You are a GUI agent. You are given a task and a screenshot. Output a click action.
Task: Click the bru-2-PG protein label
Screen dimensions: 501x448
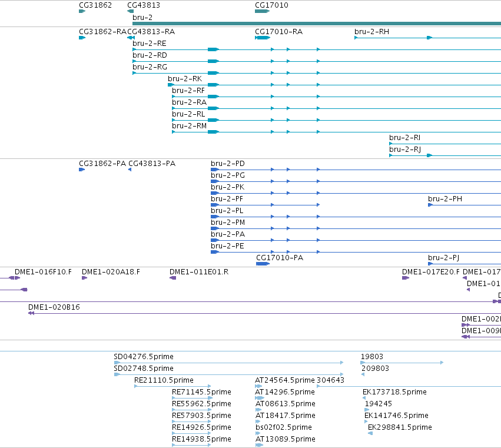(227, 175)
